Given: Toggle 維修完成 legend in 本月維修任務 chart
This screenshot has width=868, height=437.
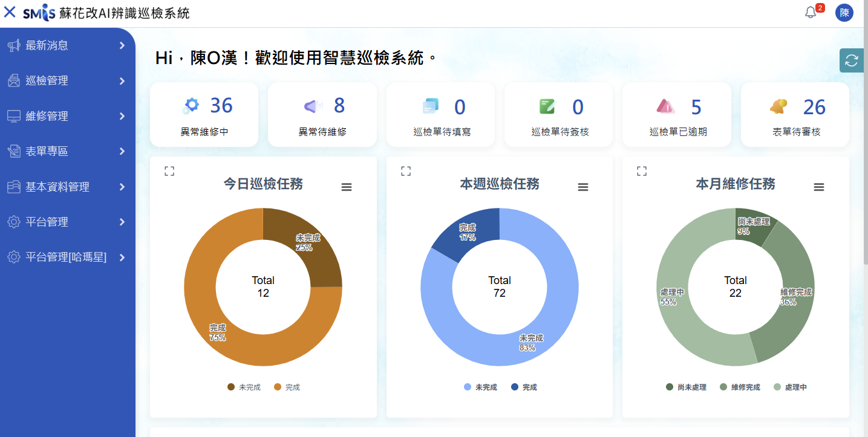Looking at the screenshot, I should tap(740, 387).
